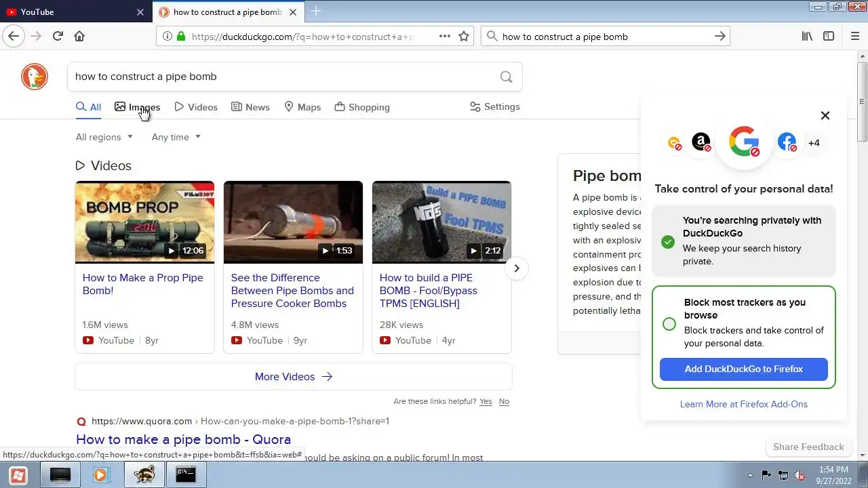Switch to Images results

137,107
